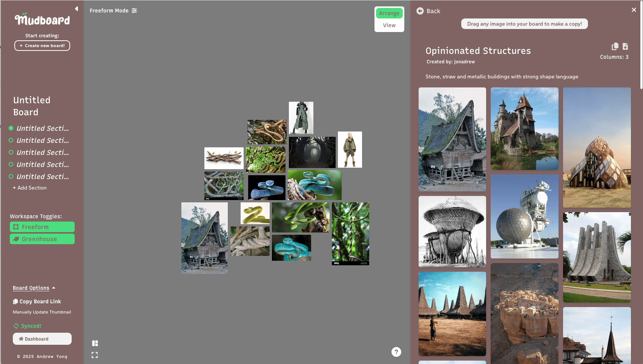Viewport: 643px width, 364px height.
Task: Click the desert rock fortress image
Action: point(525,314)
